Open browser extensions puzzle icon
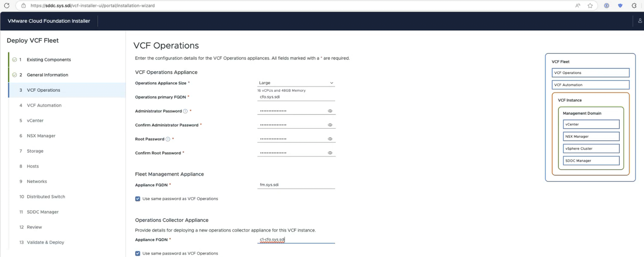Image resolution: width=644 pixels, height=257 pixels. [x=634, y=5]
